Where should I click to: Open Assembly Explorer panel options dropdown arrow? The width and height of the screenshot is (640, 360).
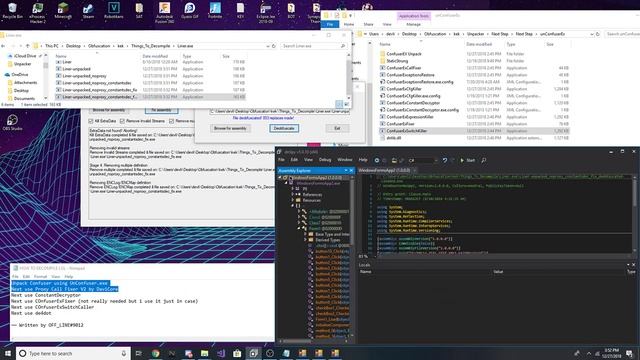(346, 170)
